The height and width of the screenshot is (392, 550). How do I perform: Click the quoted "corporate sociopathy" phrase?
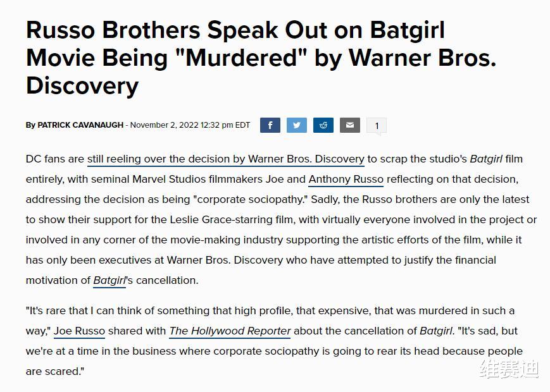[251, 200]
